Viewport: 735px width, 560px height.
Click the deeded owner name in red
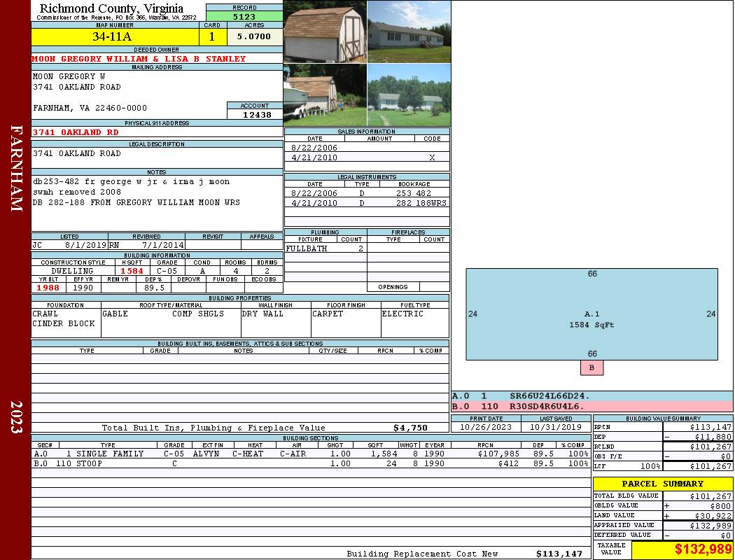(x=139, y=59)
